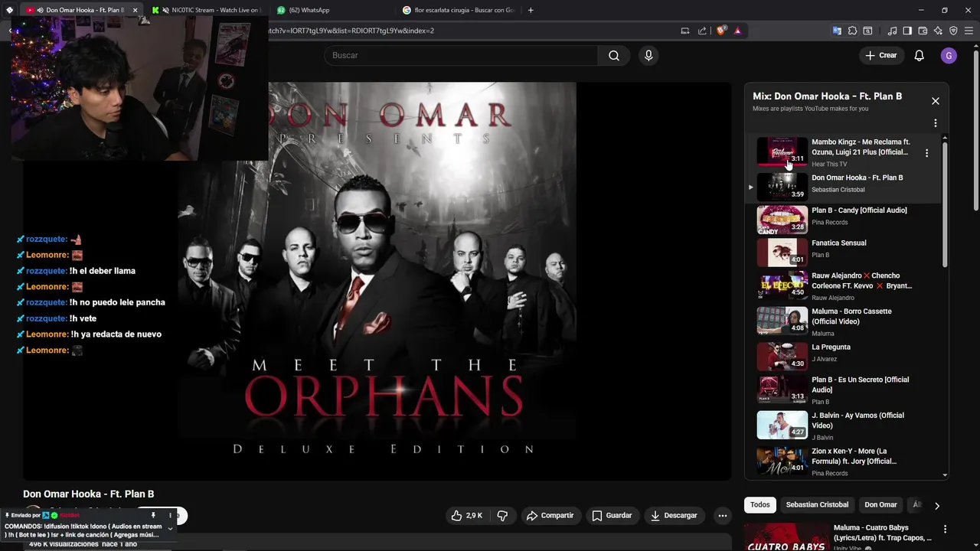Screen dimensions: 980x551
Task: Select the Don Omar filter chip
Action: coord(880,505)
